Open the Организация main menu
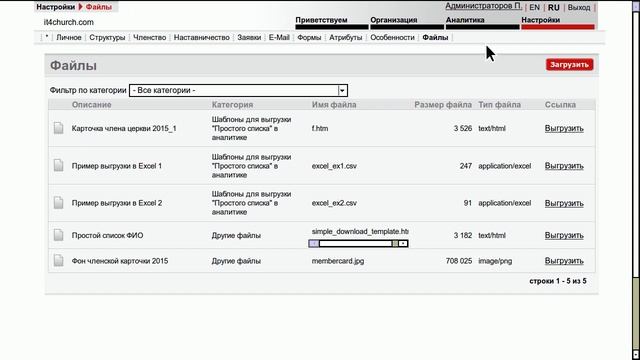640x360 pixels. (407, 22)
